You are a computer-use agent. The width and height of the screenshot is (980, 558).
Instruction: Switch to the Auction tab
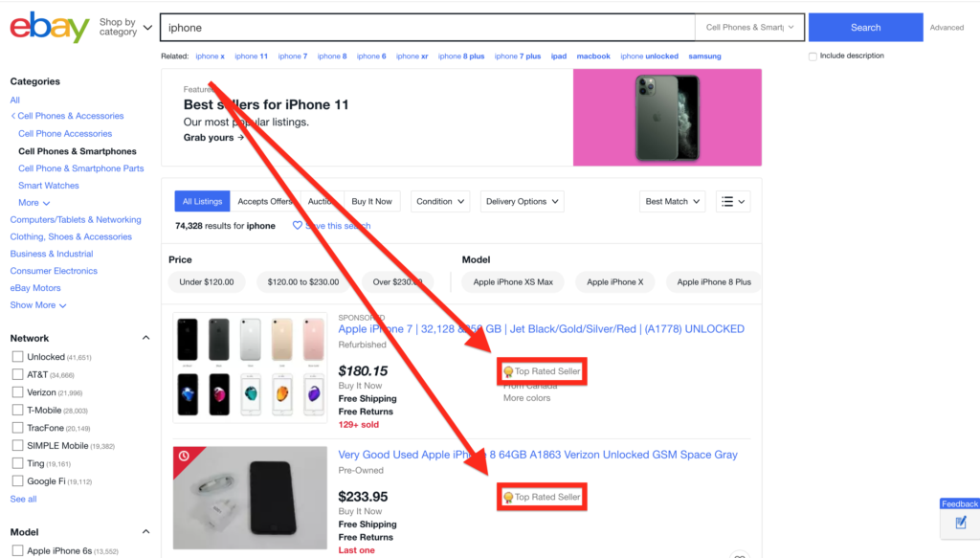pos(323,201)
